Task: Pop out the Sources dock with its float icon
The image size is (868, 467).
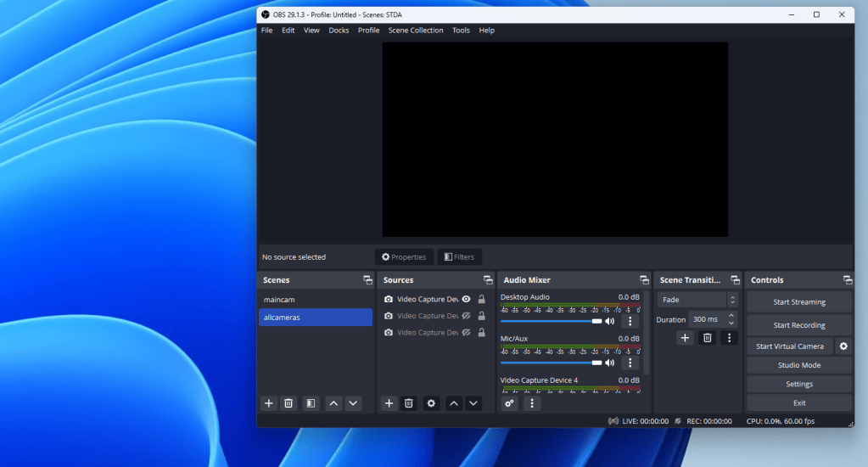Action: click(x=488, y=279)
